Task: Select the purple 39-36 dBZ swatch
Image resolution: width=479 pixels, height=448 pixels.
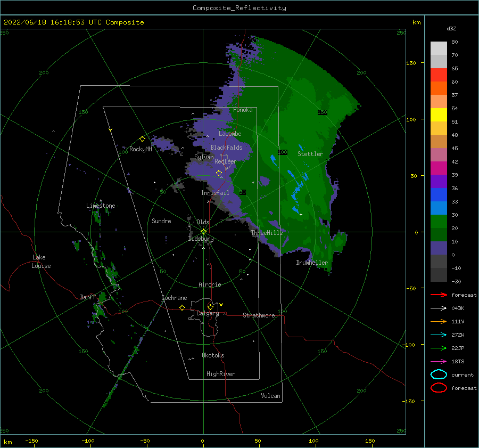Action: 439,181
